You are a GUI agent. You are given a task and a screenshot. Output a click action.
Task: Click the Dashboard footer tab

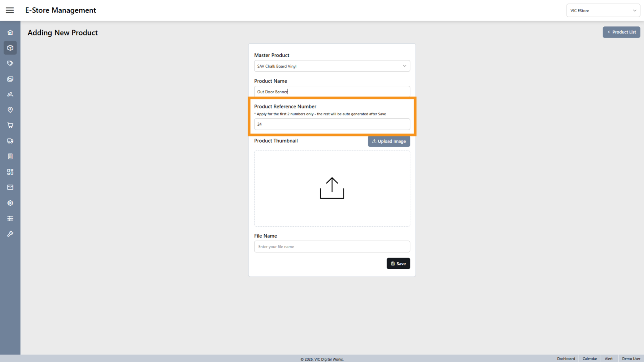566,359
